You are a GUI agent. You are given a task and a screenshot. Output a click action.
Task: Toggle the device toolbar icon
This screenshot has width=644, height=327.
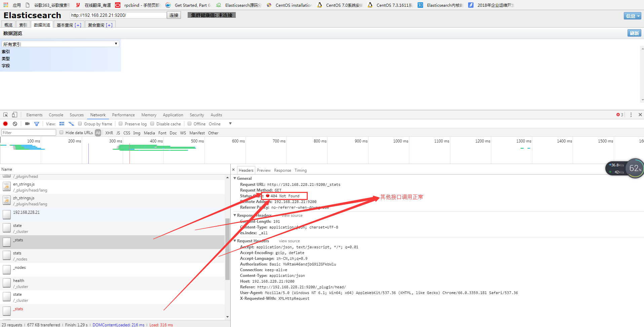(14, 115)
